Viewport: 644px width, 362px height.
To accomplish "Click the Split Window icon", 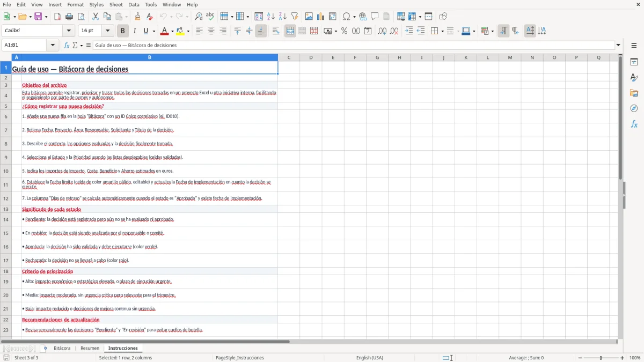I will click(428, 17).
